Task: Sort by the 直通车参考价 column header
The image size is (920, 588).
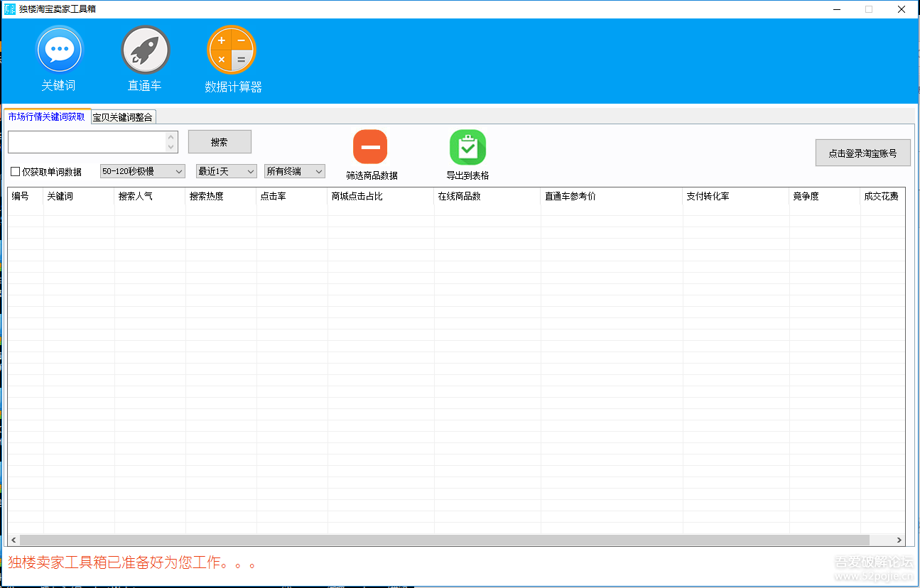Action: tap(612, 196)
